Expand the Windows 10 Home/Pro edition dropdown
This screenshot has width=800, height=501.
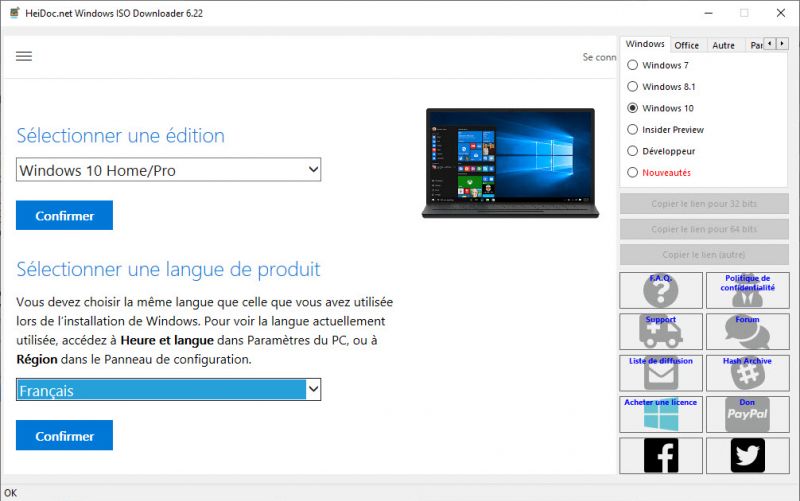click(x=168, y=169)
